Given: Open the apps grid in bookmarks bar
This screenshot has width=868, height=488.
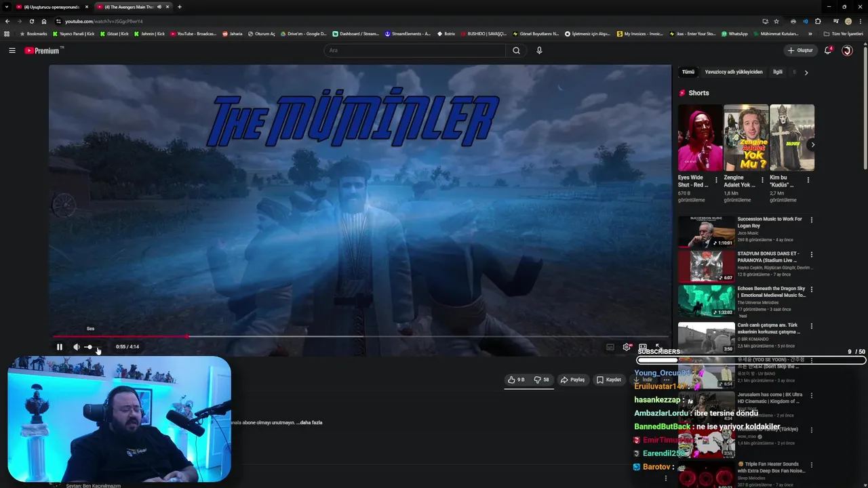Looking at the screenshot, I should click(7, 33).
